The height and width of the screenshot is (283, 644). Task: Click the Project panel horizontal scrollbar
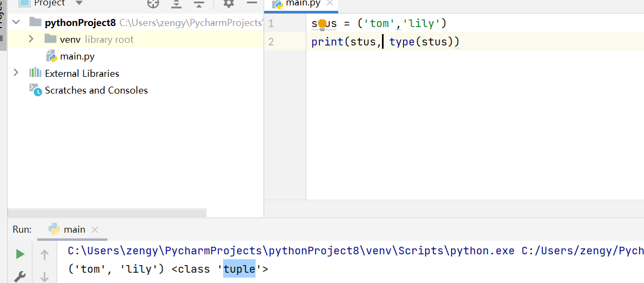click(x=107, y=213)
